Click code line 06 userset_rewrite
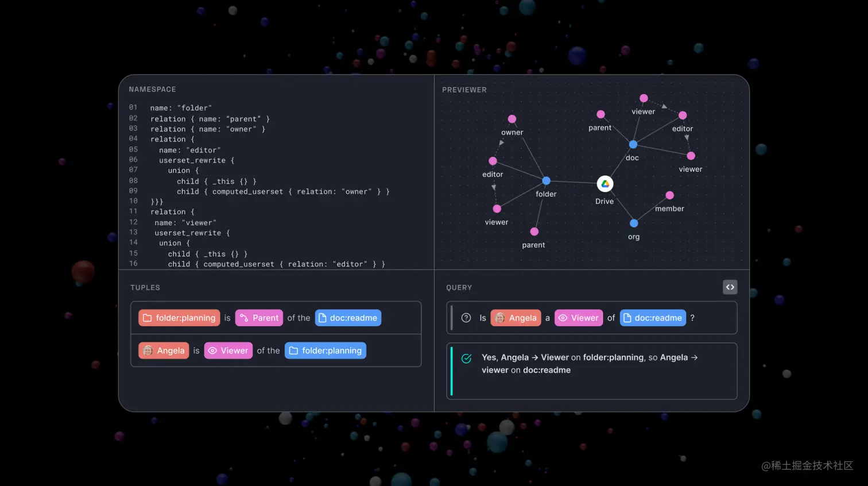The width and height of the screenshot is (868, 486). coord(196,160)
